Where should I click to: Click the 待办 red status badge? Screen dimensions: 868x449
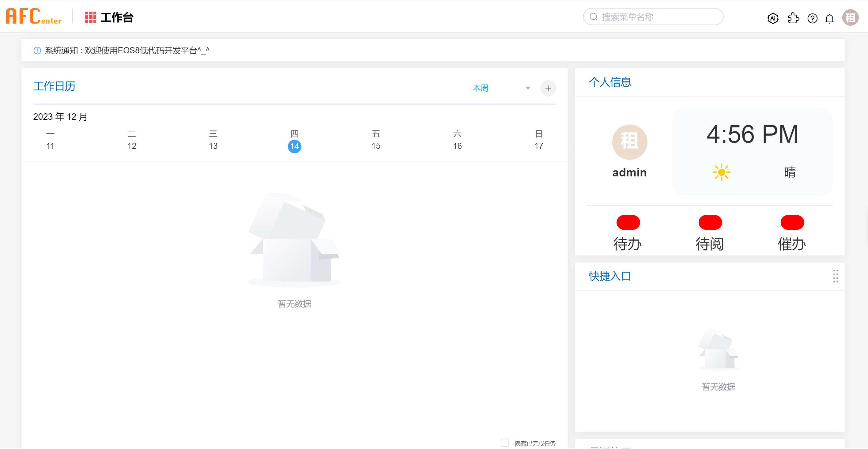click(x=628, y=222)
